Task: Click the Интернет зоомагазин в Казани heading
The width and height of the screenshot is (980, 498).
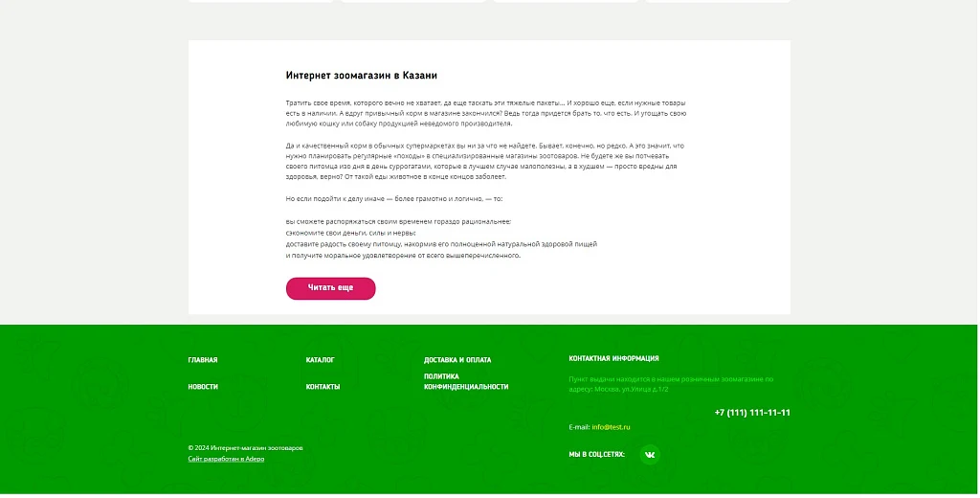Action: pos(361,76)
